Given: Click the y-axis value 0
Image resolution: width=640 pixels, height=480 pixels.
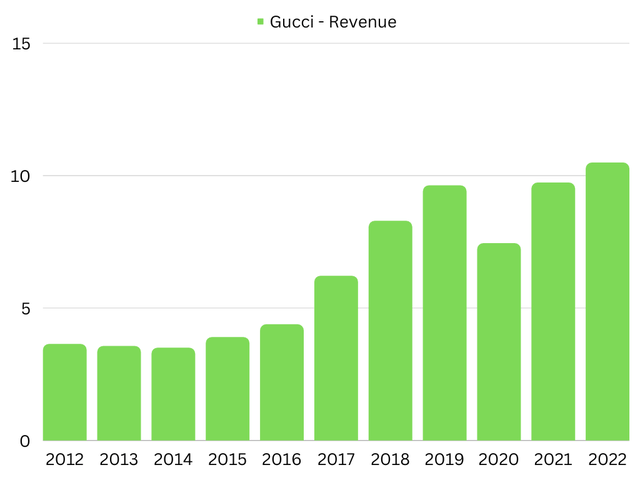Looking at the screenshot, I should click(x=25, y=441).
